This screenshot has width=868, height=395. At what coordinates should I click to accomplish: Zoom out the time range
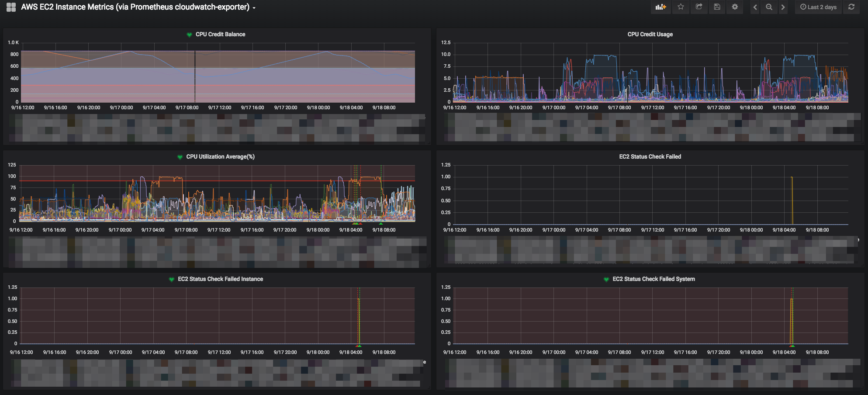769,7
